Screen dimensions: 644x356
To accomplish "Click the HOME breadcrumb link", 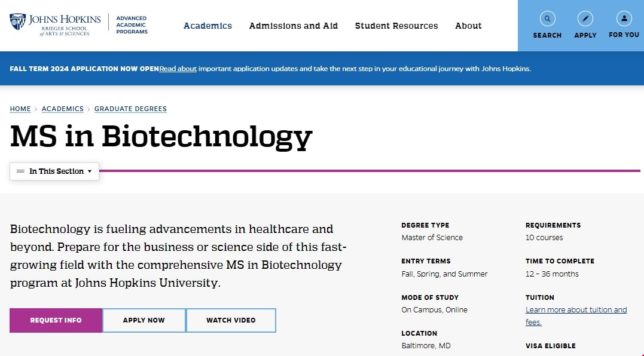I will (20, 109).
